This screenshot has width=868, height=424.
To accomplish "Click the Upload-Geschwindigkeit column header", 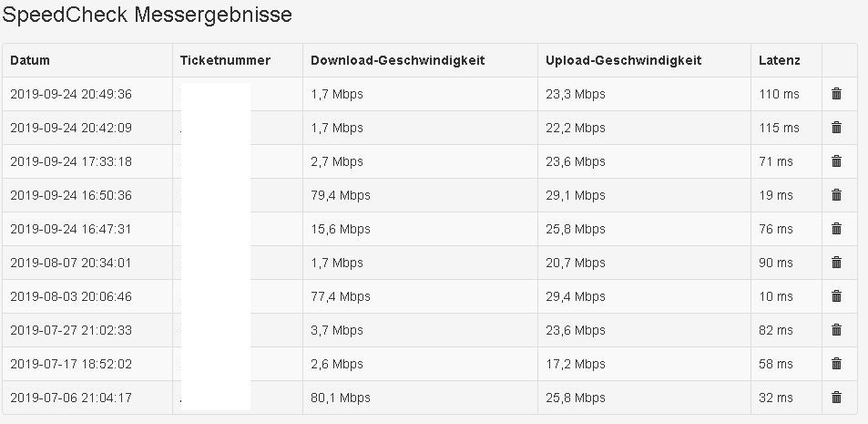I will point(623,61).
